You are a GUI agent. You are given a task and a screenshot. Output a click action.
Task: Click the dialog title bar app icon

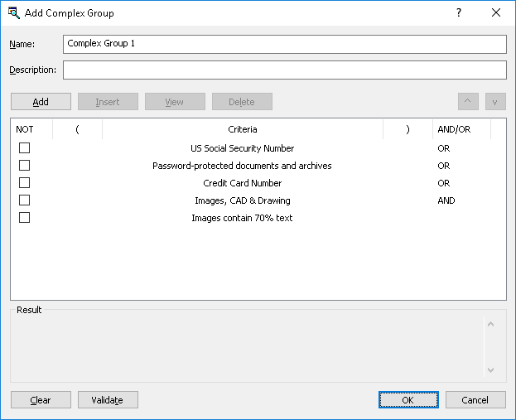click(x=13, y=13)
